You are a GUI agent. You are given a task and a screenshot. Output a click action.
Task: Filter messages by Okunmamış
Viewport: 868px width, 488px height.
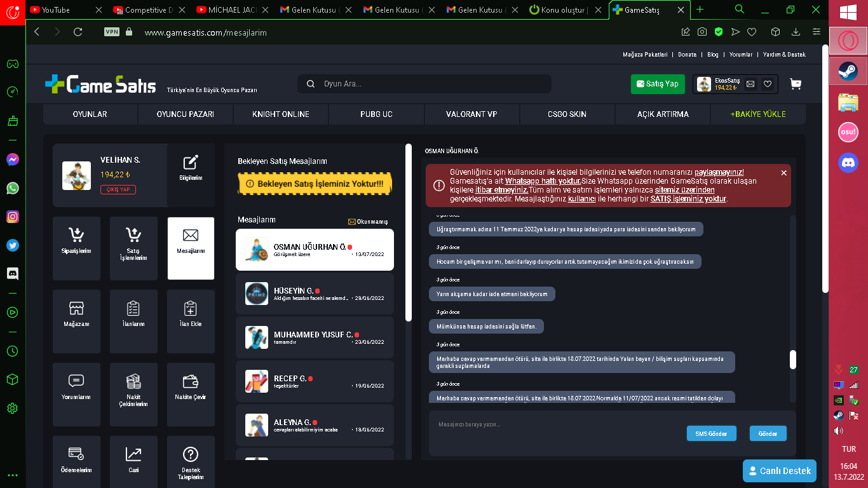(x=368, y=222)
